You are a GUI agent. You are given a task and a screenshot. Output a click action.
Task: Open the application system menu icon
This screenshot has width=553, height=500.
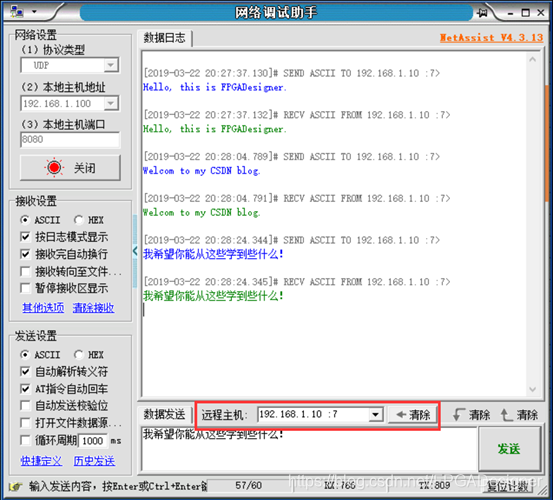pos(17,12)
